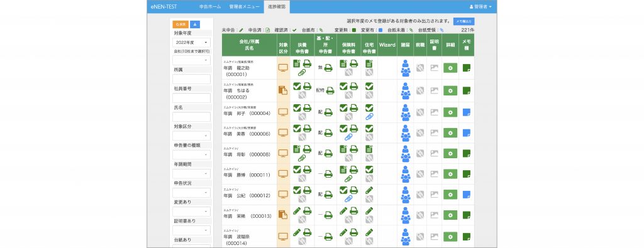Print 基・配・所 申告書 for 邦子
Viewport: 644px width, 248px height.
(328, 112)
